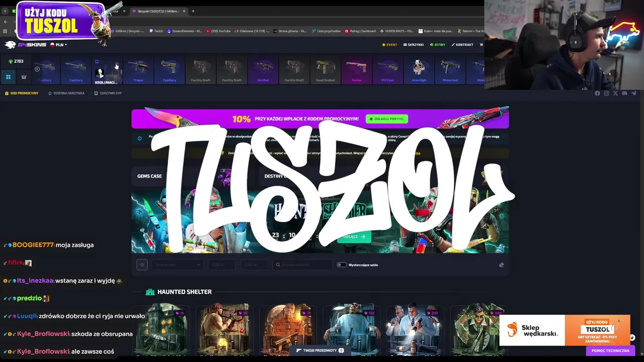Open the Trigue drop in the live feed

pos(138,70)
